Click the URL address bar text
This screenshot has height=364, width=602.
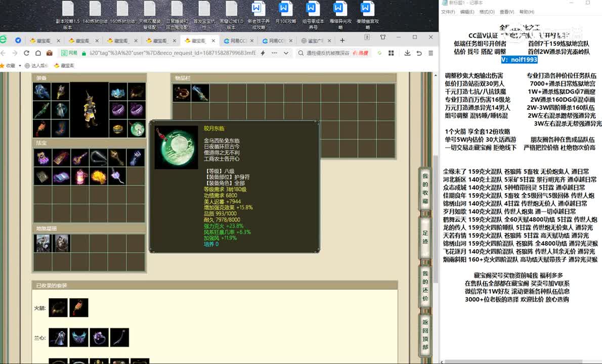pos(173,53)
